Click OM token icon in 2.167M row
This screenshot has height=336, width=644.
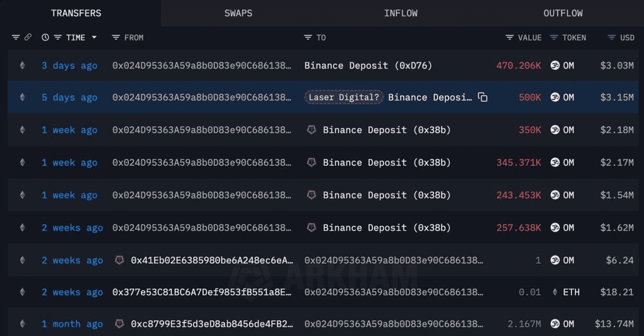(555, 324)
